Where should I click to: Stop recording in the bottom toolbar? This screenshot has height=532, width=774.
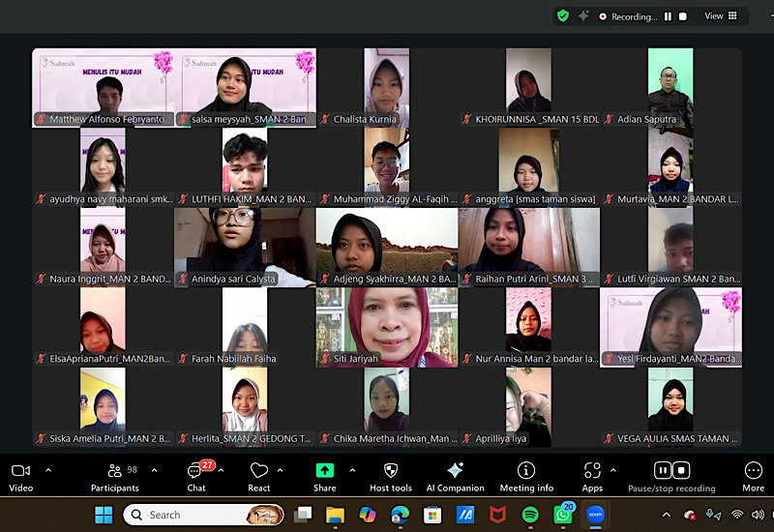pyautogui.click(x=681, y=470)
